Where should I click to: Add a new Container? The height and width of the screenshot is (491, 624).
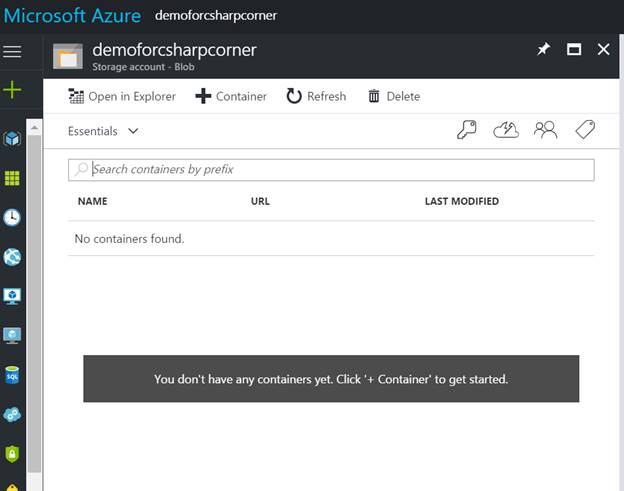pyautogui.click(x=231, y=96)
